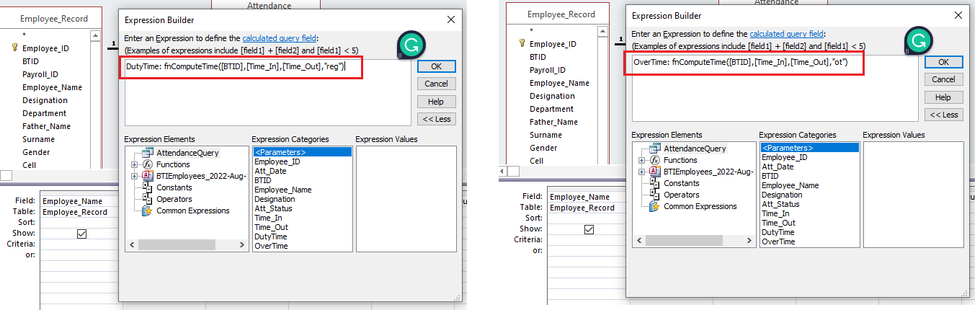Screen dimensions: 980x310
Task: Open Help in left Expression Builder
Action: 436,102
